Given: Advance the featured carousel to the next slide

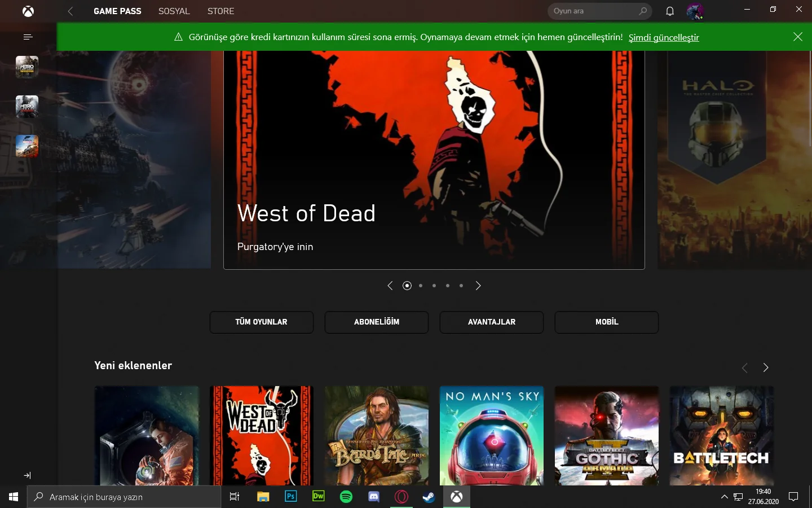Looking at the screenshot, I should [x=478, y=286].
